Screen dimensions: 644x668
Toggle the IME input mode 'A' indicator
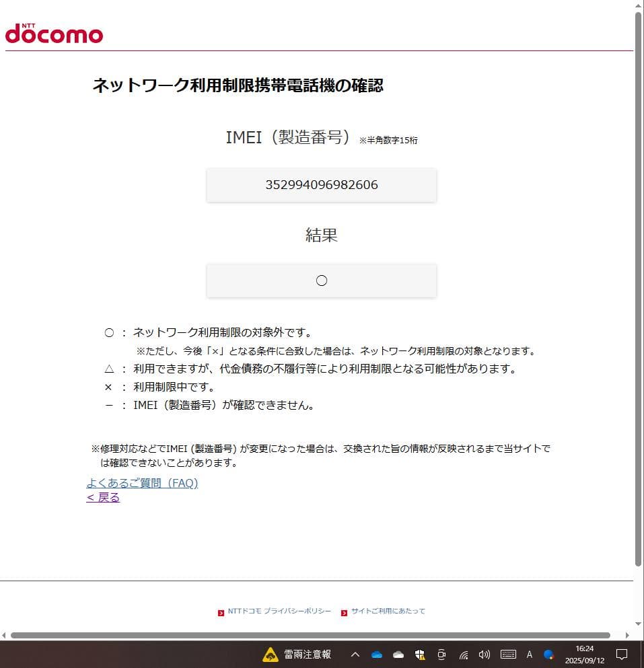coord(530,655)
